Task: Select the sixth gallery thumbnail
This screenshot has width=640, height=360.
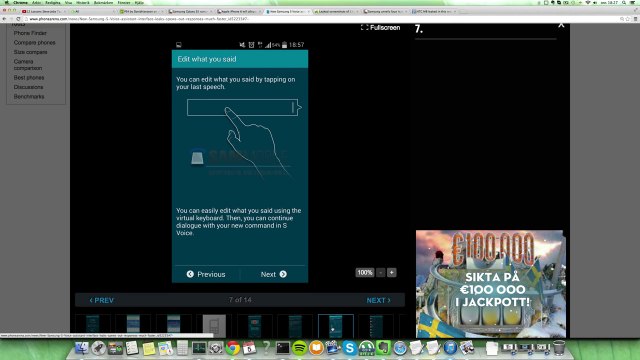Action: [295, 325]
